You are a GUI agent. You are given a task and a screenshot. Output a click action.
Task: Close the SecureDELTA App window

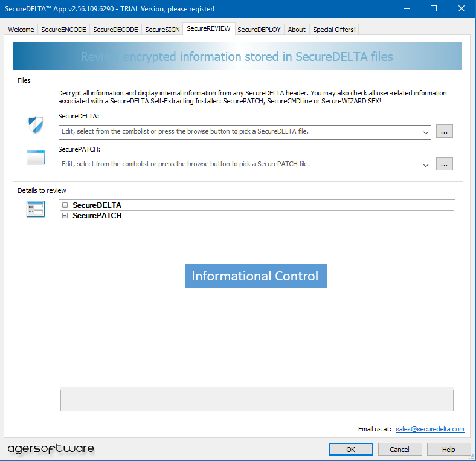462,9
